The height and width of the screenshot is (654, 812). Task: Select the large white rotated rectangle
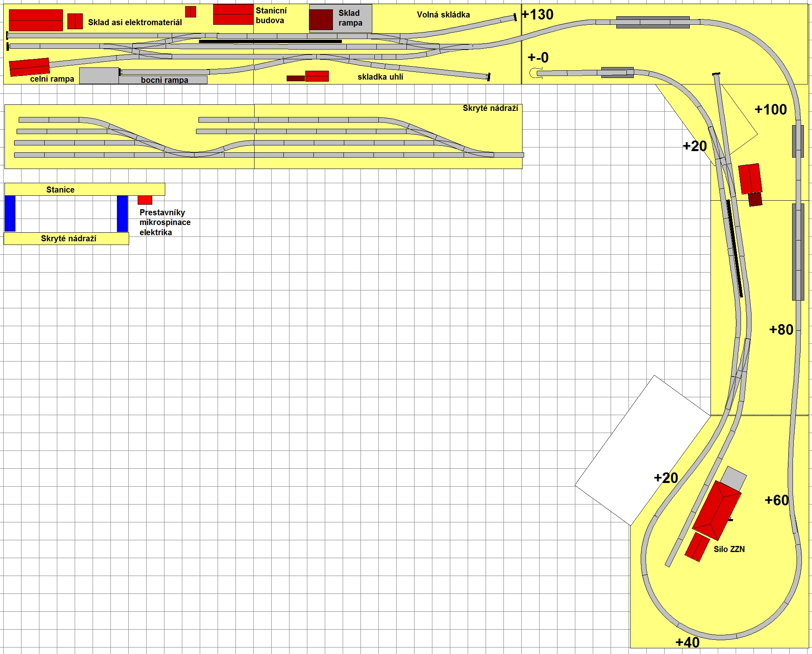[x=643, y=450]
